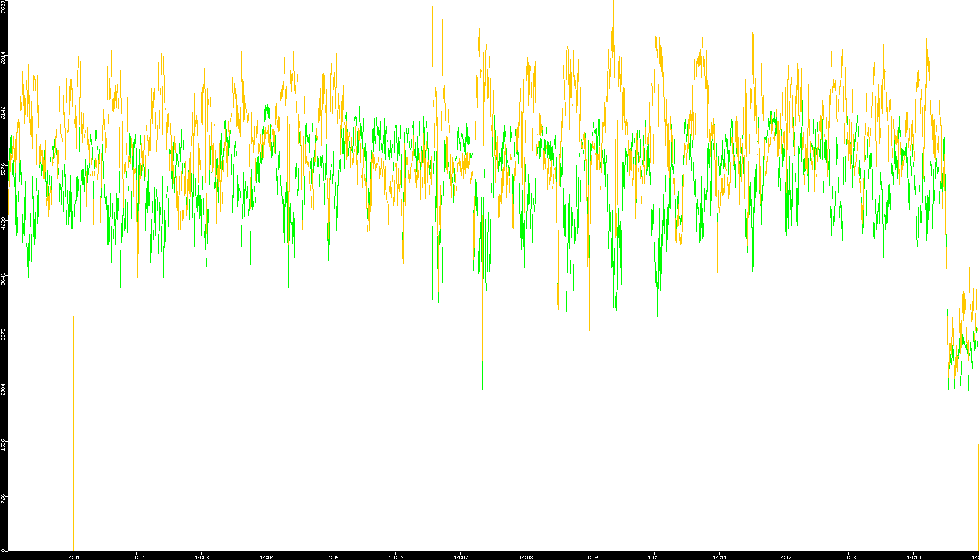Select the 14:14 time axis marker
979x560 pixels.
click(914, 557)
